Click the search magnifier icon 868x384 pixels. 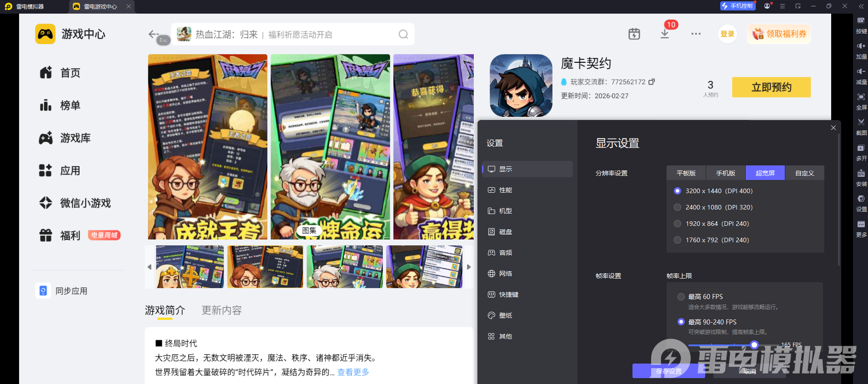pyautogui.click(x=403, y=35)
